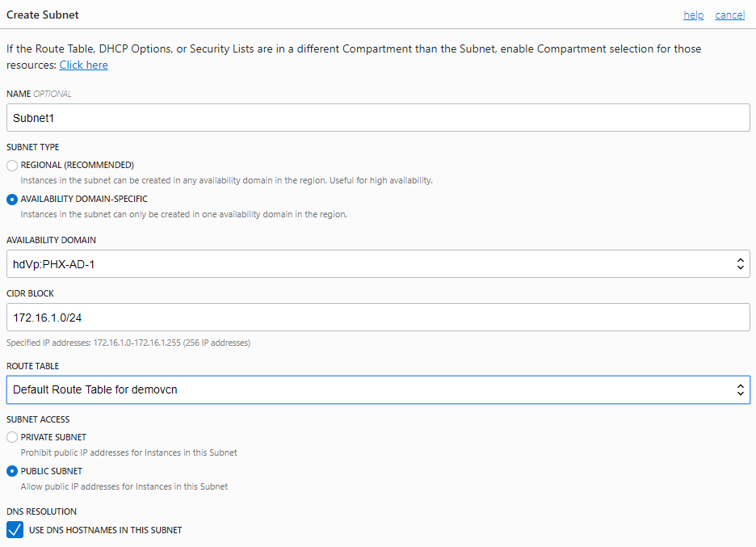Pick the Public Subnet radio button

(12, 471)
